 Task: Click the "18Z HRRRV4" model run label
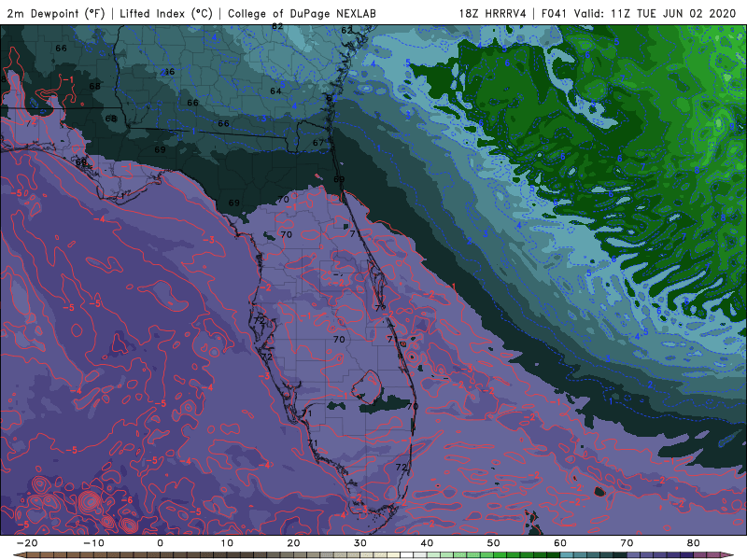pos(493,13)
